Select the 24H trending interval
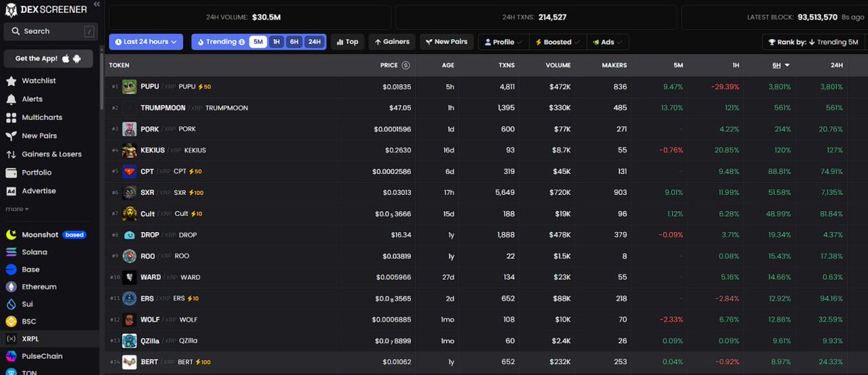The width and height of the screenshot is (868, 375). (314, 42)
